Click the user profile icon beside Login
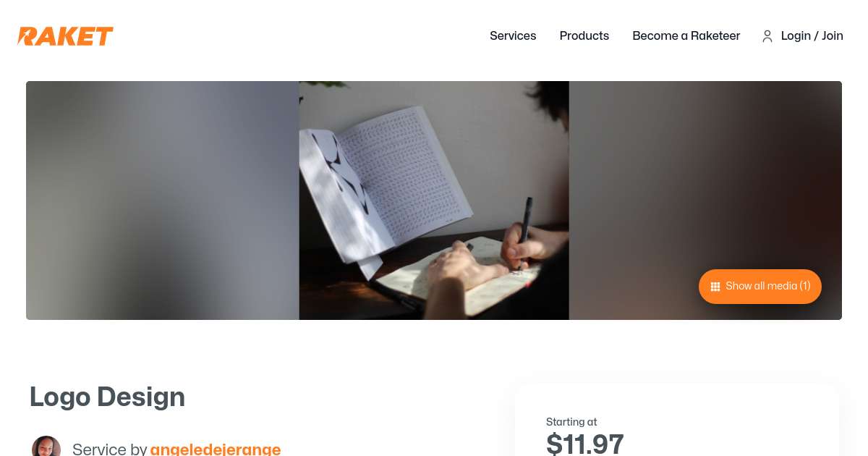This screenshot has width=868, height=456. pyautogui.click(x=767, y=36)
